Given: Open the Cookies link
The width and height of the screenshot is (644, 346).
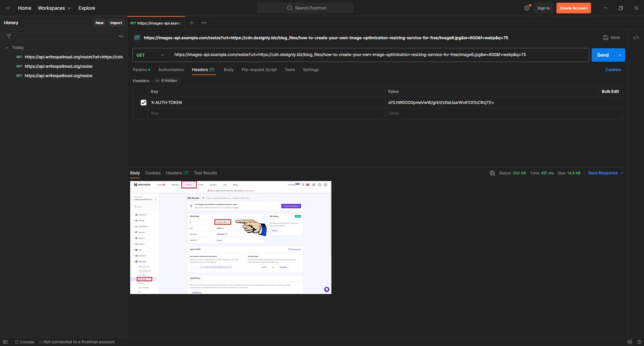Looking at the screenshot, I should [613, 70].
